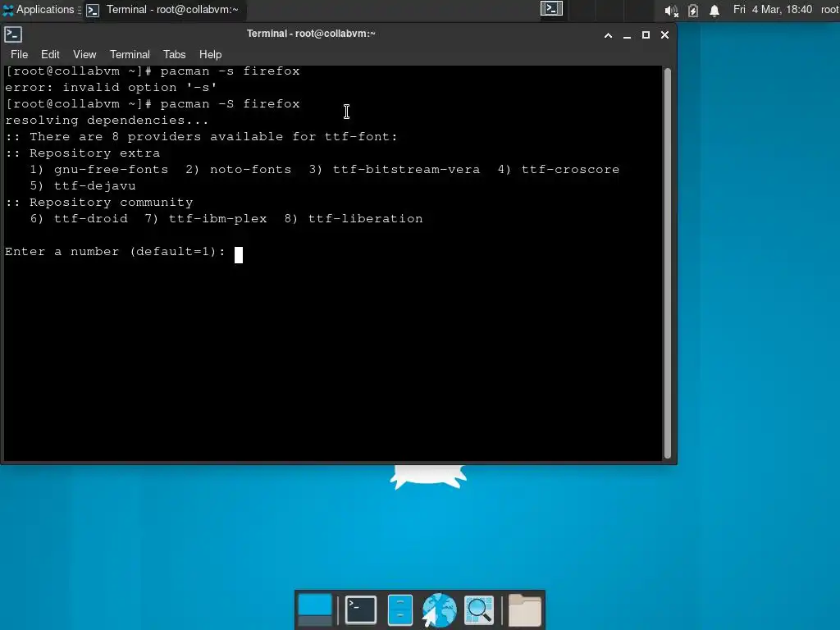Click the muted volume icon
The image size is (840, 630).
coord(671,10)
